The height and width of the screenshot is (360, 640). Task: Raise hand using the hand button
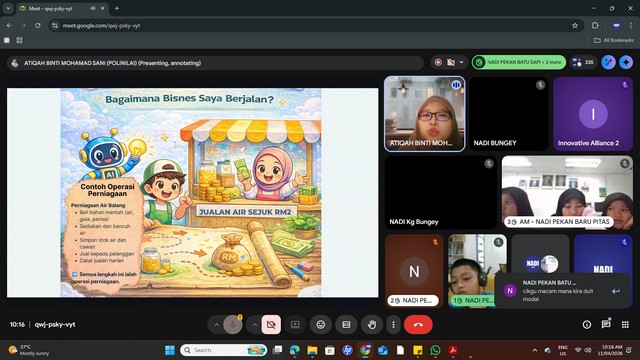(x=371, y=325)
